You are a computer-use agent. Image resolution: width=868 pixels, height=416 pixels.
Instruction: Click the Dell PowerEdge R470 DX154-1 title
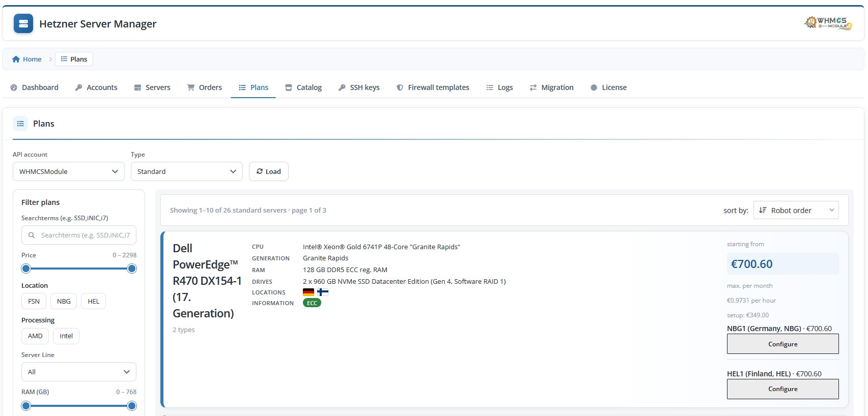[207, 281]
